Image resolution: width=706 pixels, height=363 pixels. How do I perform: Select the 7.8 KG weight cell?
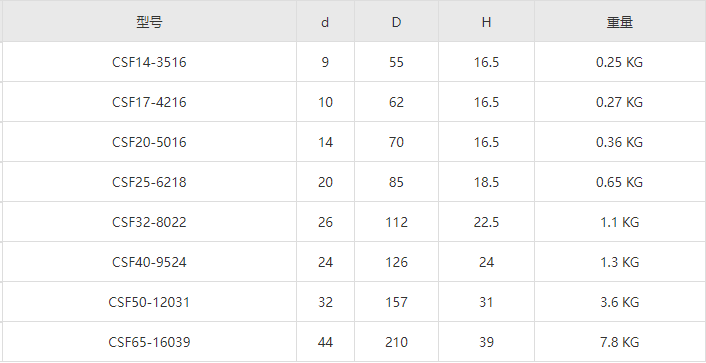click(x=620, y=342)
